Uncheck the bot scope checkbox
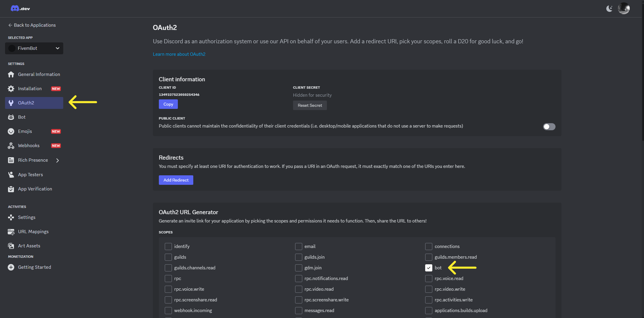 428,268
